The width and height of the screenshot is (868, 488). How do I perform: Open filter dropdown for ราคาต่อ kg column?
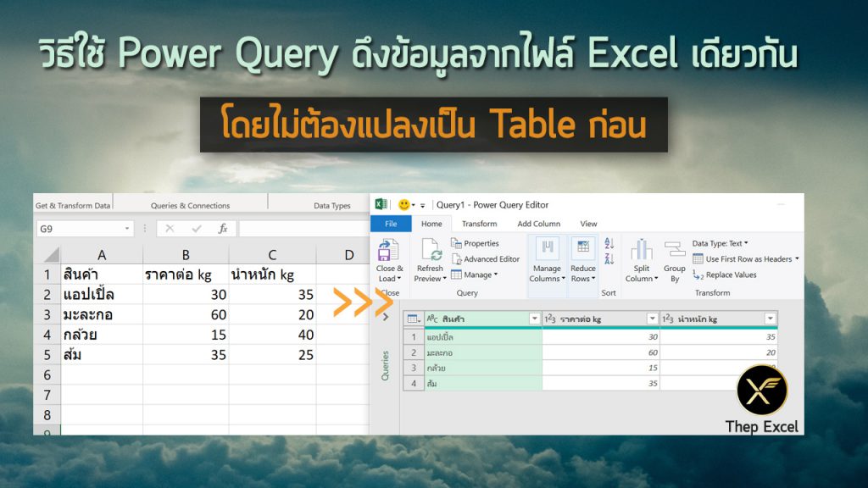point(652,319)
